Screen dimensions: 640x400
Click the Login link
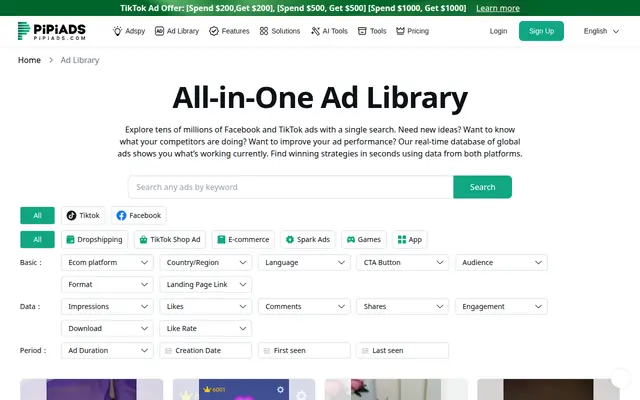click(498, 31)
